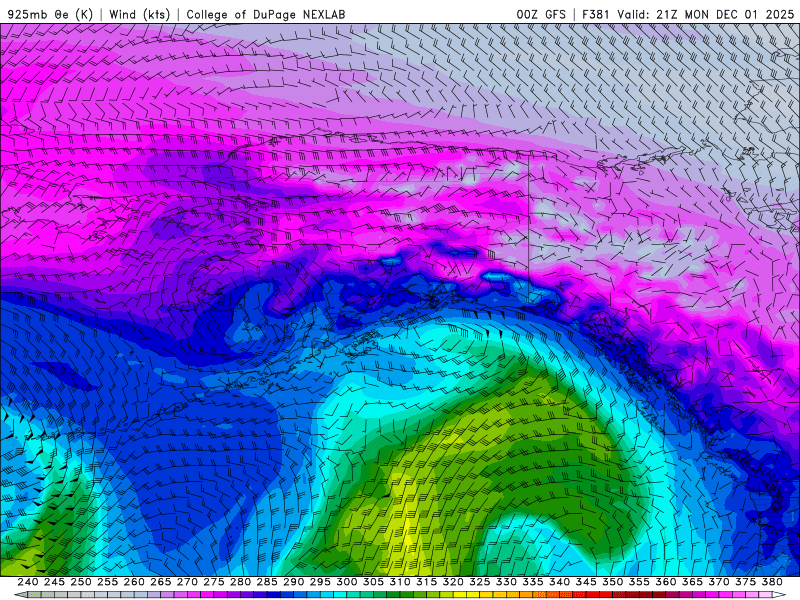Pick the 350 label on the legend

coord(612,582)
